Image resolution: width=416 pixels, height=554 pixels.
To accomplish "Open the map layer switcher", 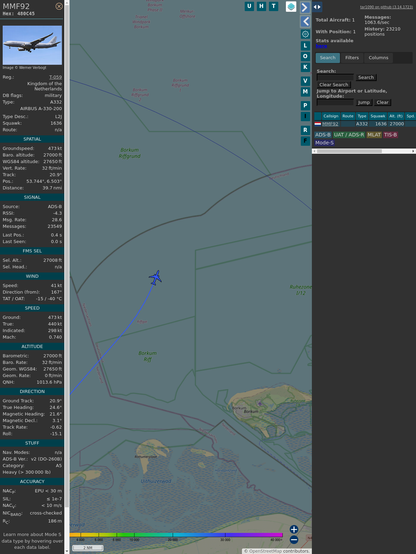I will [291, 7].
